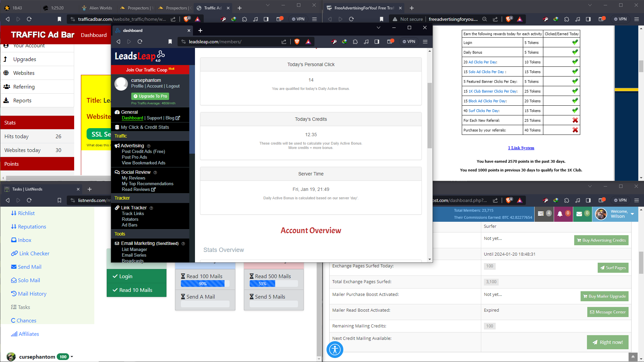The image size is (644, 362).
Task: Open media control music note in LeadsLeap window
Action: click(366, 42)
